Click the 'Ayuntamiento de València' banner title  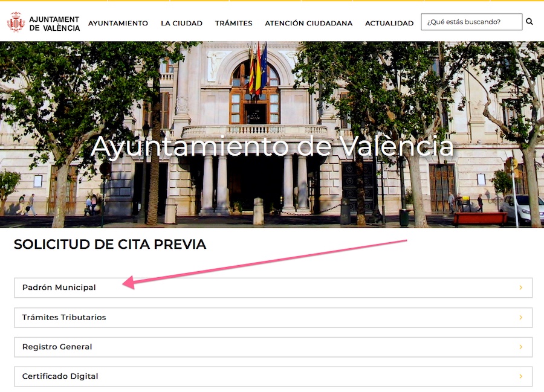(x=273, y=147)
